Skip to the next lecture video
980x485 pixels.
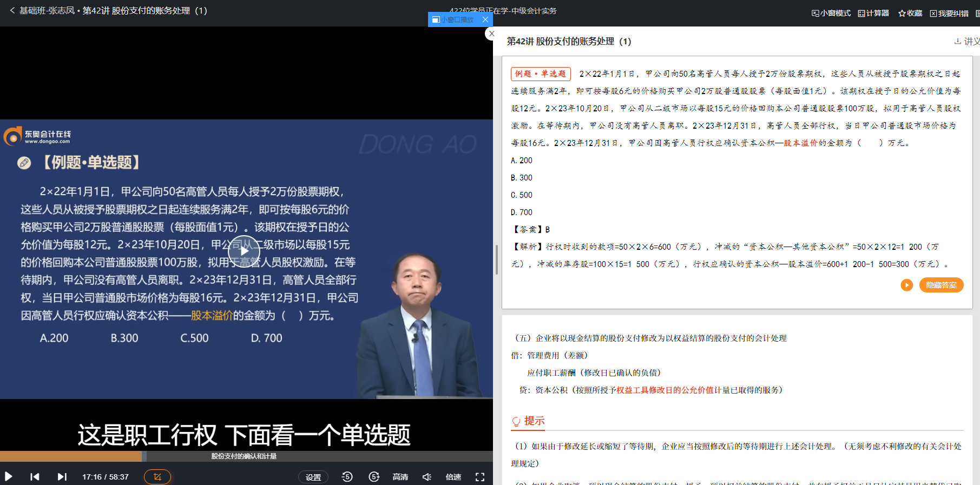pyautogui.click(x=62, y=476)
